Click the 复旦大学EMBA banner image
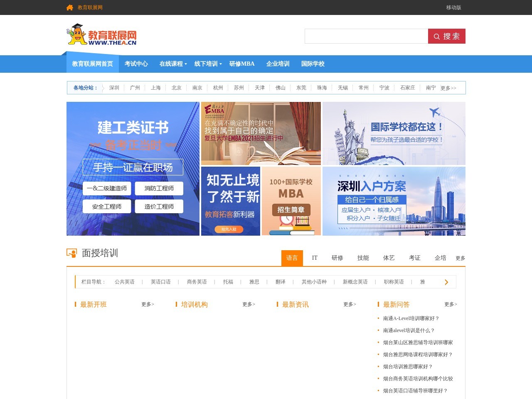This screenshot has height=399, width=532. pos(261,133)
